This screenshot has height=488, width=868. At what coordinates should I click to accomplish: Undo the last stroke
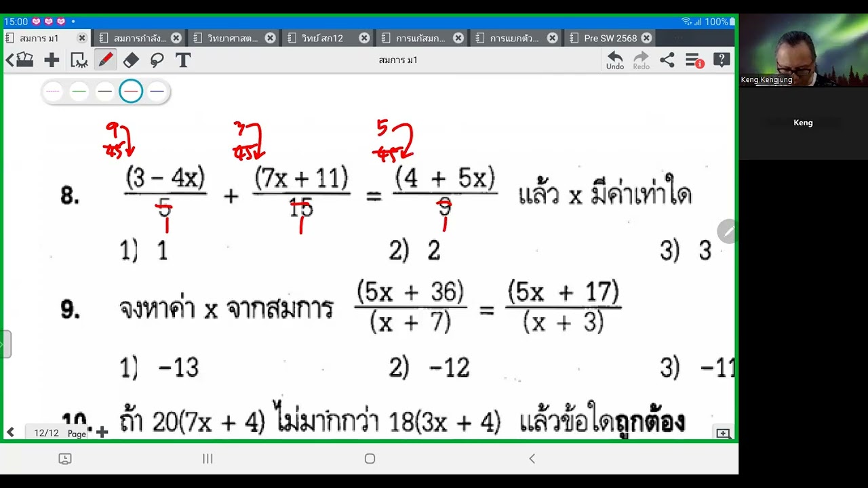pos(615,60)
